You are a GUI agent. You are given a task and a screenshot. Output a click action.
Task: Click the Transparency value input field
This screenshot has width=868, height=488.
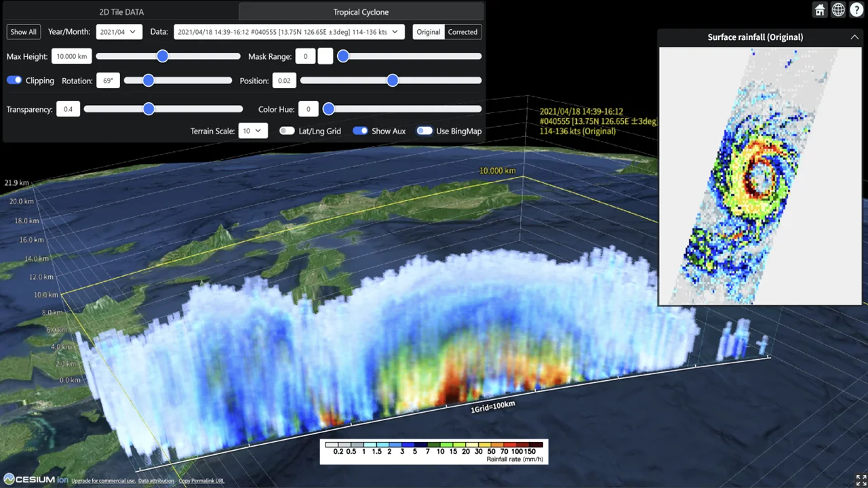pos(68,109)
